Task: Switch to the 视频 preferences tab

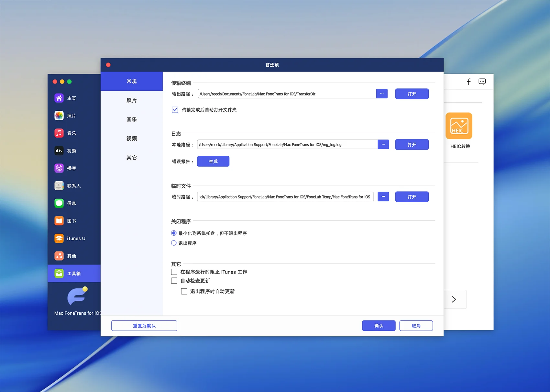Action: tap(131, 139)
